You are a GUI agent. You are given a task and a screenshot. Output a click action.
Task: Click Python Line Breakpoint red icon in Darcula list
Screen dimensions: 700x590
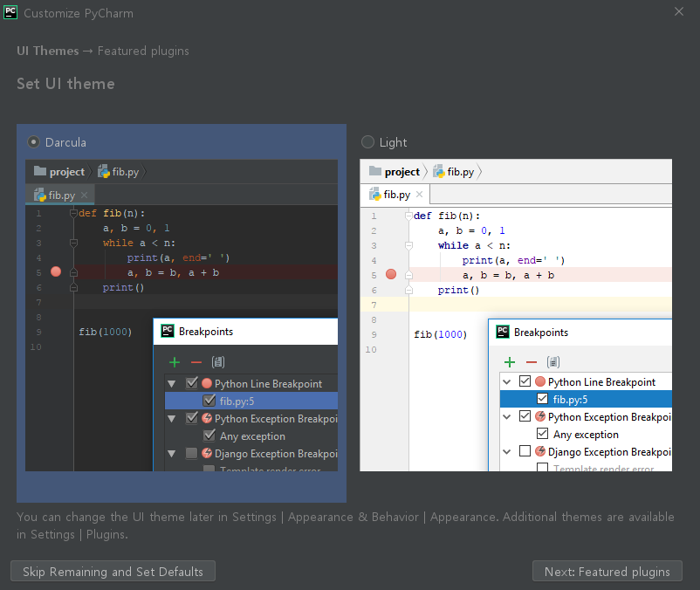click(x=207, y=383)
